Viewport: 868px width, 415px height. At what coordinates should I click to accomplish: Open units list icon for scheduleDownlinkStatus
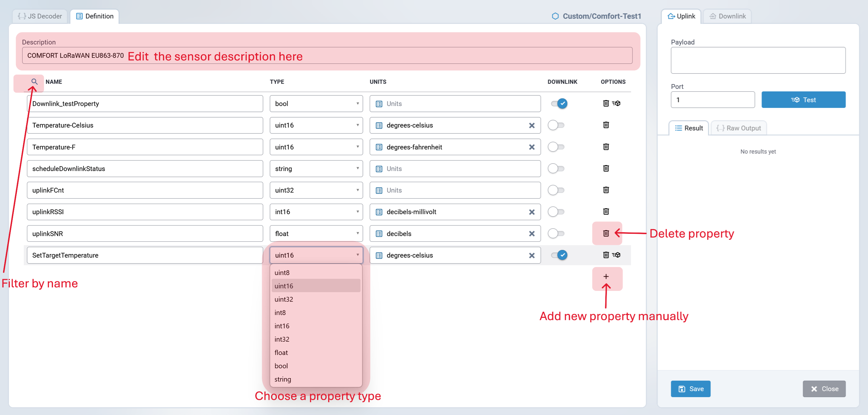pyautogui.click(x=379, y=168)
